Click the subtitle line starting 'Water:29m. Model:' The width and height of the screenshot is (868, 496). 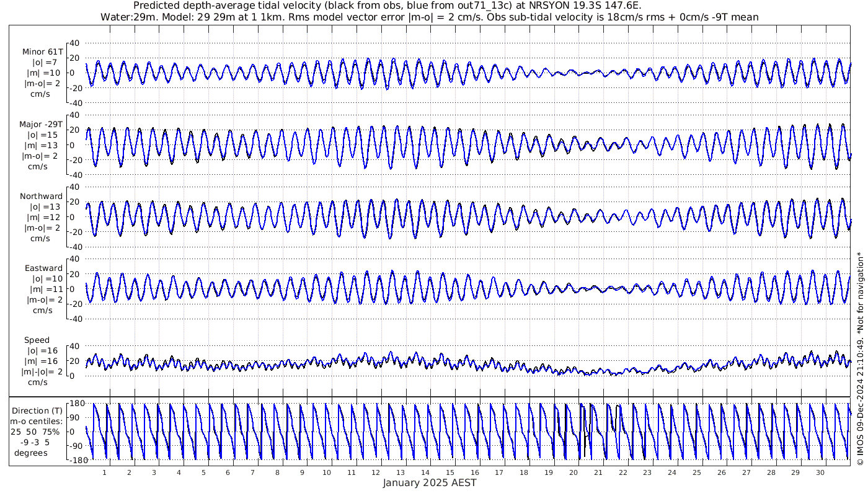(x=429, y=17)
